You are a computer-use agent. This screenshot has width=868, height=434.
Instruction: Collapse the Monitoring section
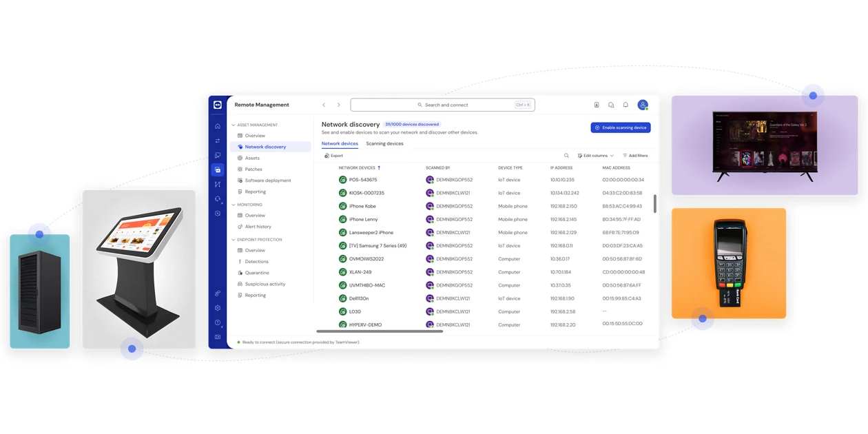pyautogui.click(x=234, y=205)
